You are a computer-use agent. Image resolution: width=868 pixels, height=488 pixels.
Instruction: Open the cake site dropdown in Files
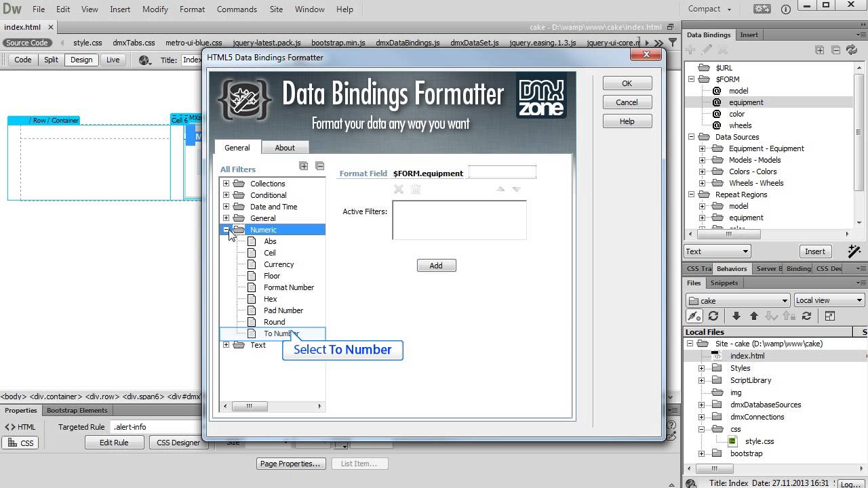click(738, 300)
